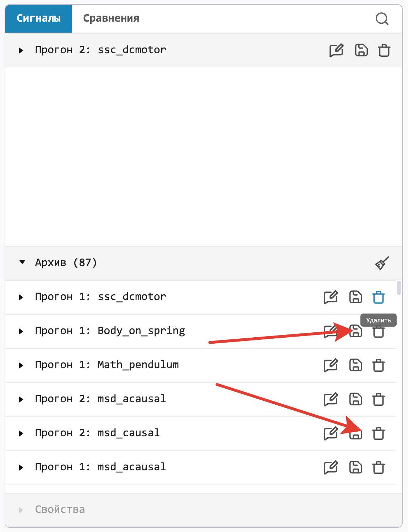The image size is (408, 532).
Task: Edit comment for Прогон 2: msd_acausal
Action: click(x=331, y=399)
